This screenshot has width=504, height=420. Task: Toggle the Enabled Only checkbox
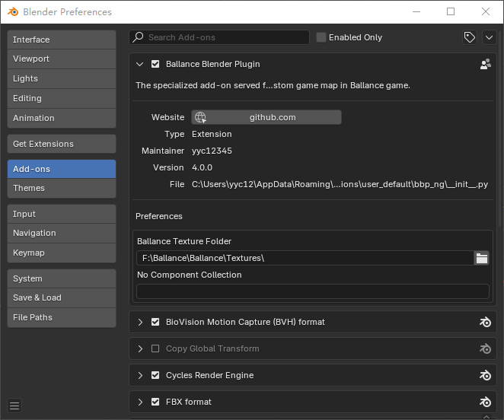(x=321, y=37)
